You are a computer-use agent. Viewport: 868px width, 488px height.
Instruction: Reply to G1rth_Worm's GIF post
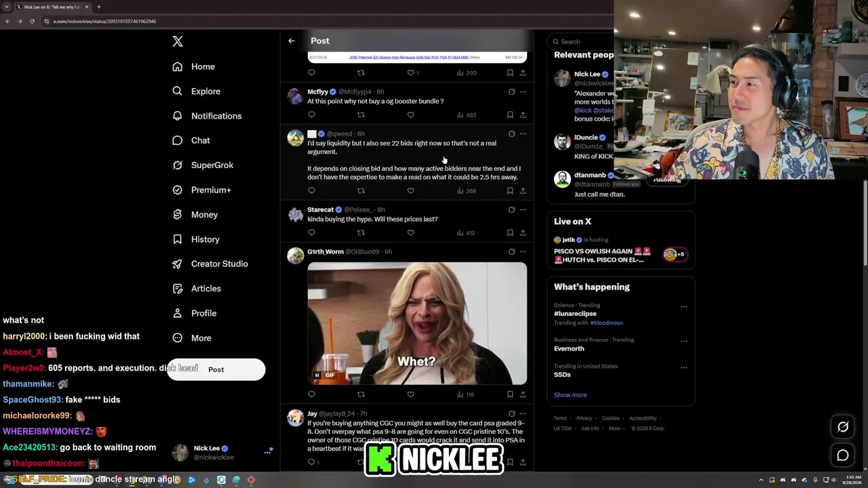[x=311, y=394]
